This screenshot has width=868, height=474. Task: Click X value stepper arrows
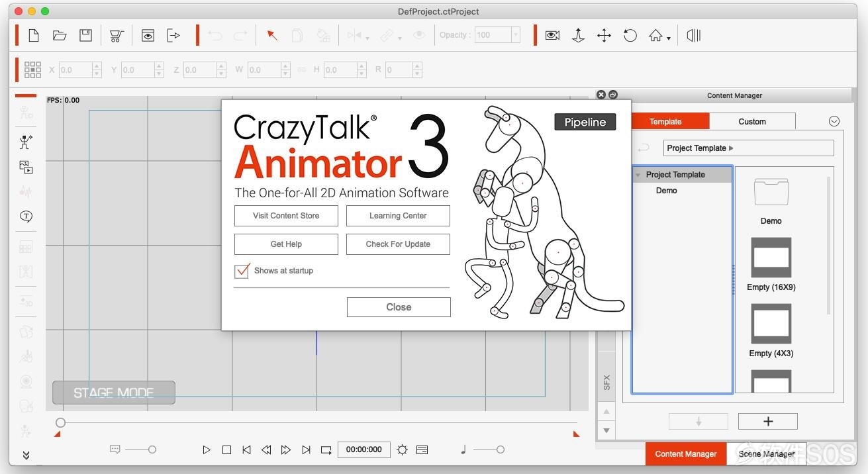97,70
